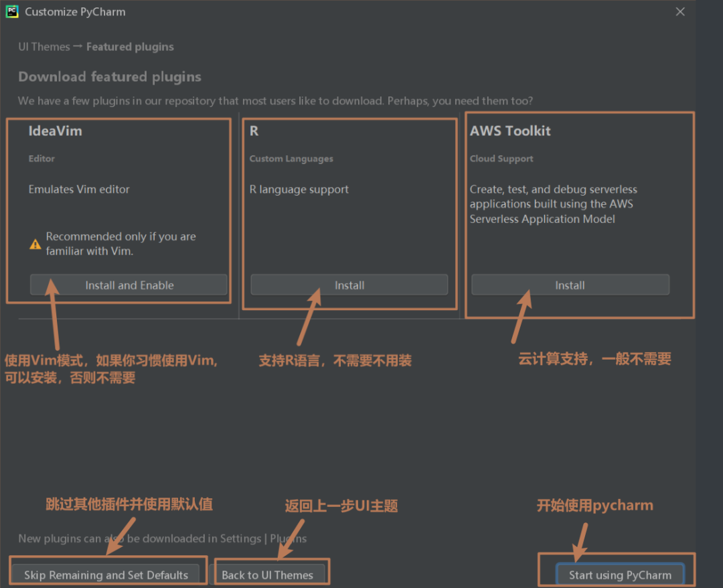Close the Customize PyCharm dialog
Image resolution: width=723 pixels, height=588 pixels.
(x=680, y=11)
